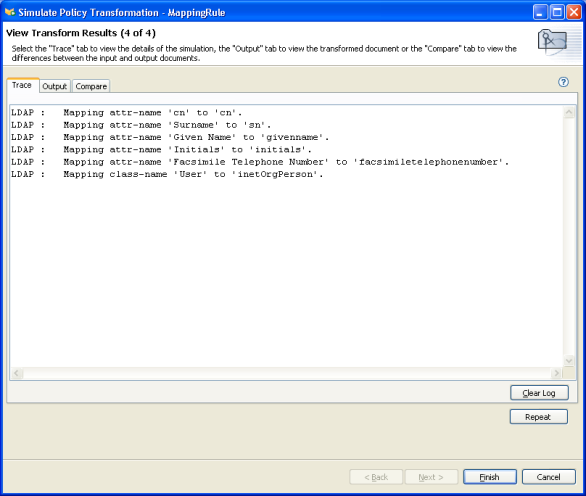This screenshot has height=496, width=586.
Task: Click the Repeat button
Action: pyautogui.click(x=539, y=417)
